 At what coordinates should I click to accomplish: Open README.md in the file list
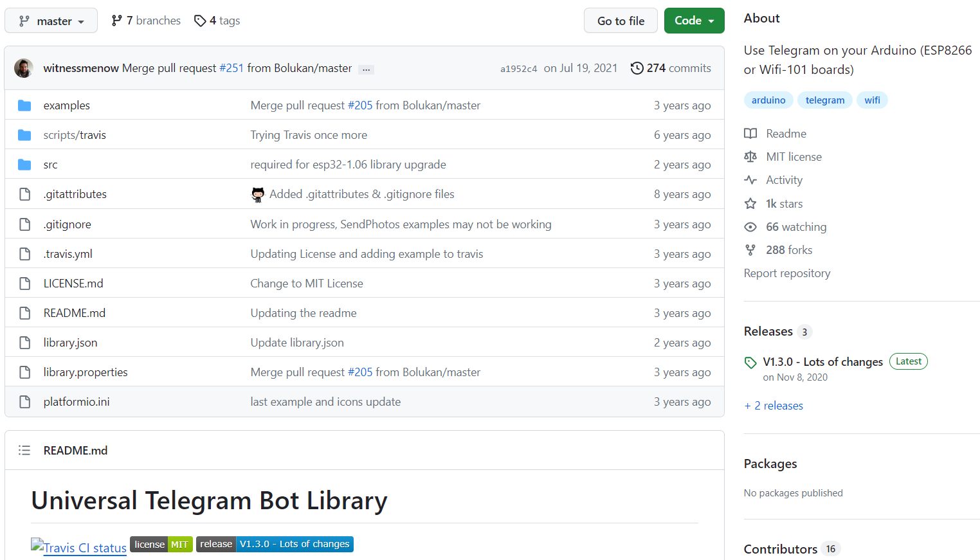coord(75,313)
